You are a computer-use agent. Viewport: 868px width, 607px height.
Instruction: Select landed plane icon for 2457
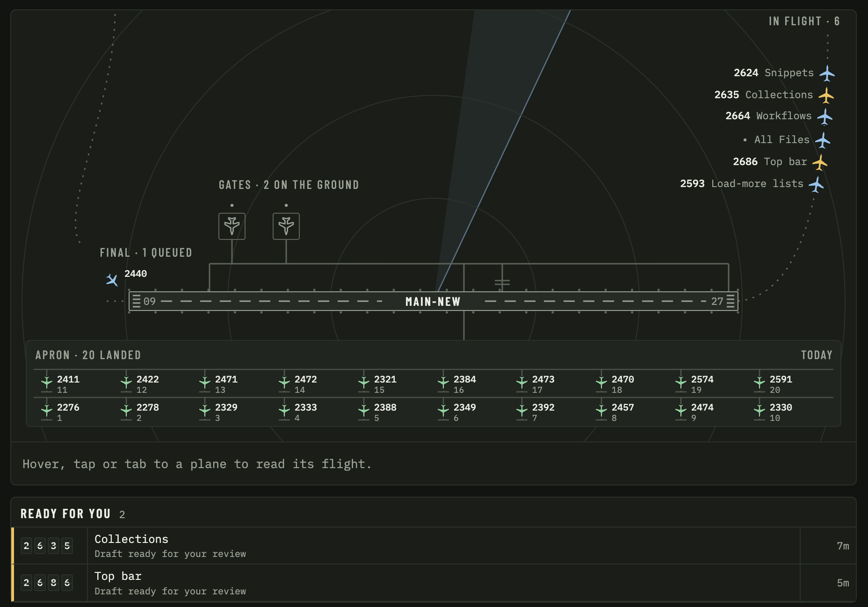coord(601,412)
